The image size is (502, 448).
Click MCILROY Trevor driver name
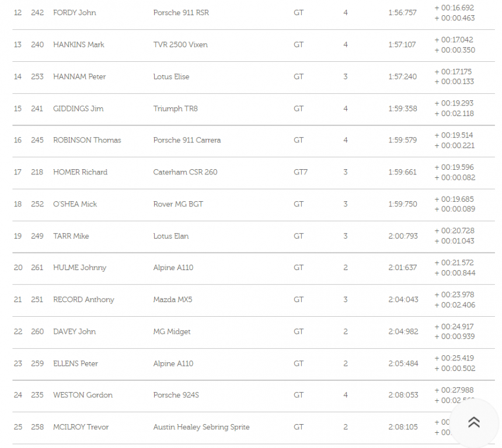pyautogui.click(x=81, y=428)
